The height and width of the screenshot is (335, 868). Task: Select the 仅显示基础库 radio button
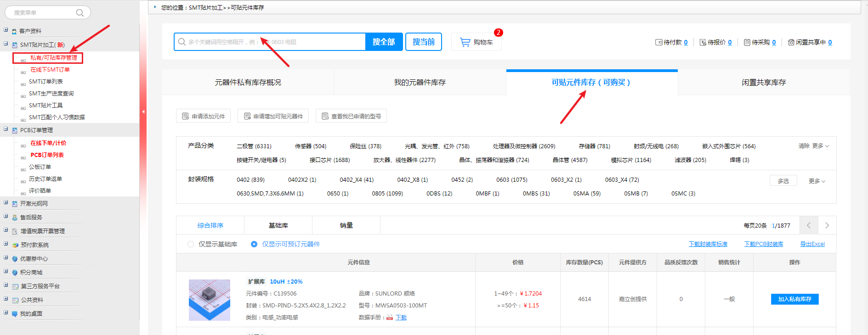[191, 244]
